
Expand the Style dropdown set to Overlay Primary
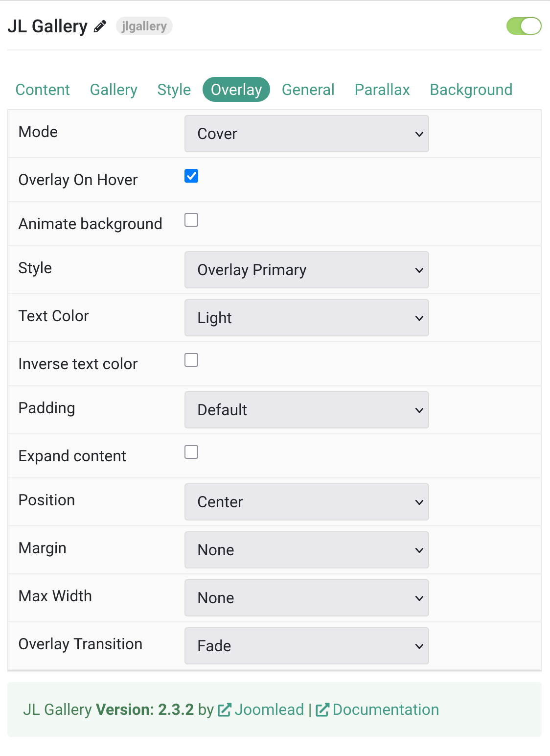(307, 270)
